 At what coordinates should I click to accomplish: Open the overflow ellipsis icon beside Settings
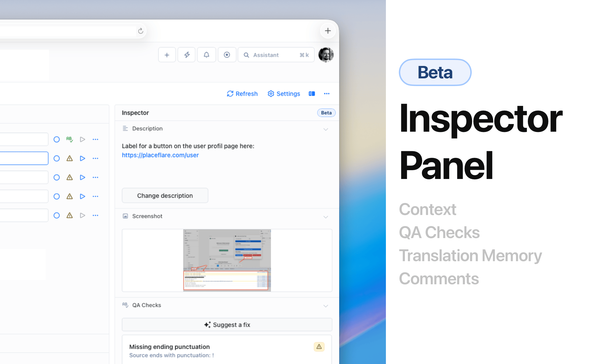pyautogui.click(x=326, y=94)
